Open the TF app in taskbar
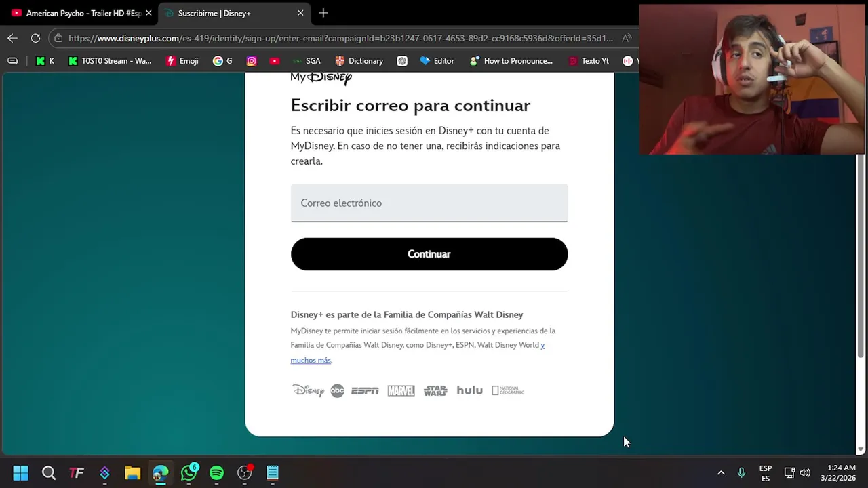The width and height of the screenshot is (868, 488). coord(77,472)
